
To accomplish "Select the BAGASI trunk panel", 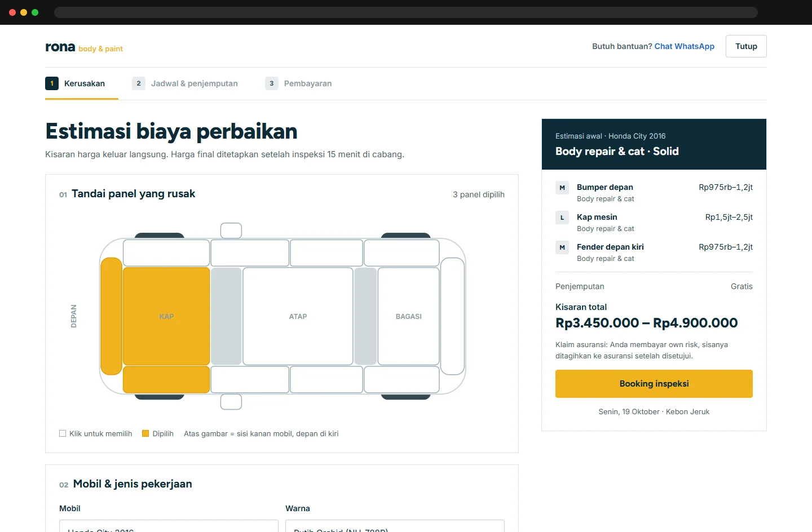I will [x=409, y=316].
